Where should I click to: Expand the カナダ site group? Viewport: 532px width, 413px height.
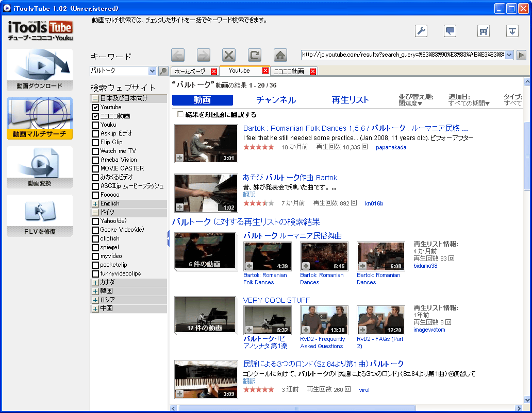tap(95, 283)
